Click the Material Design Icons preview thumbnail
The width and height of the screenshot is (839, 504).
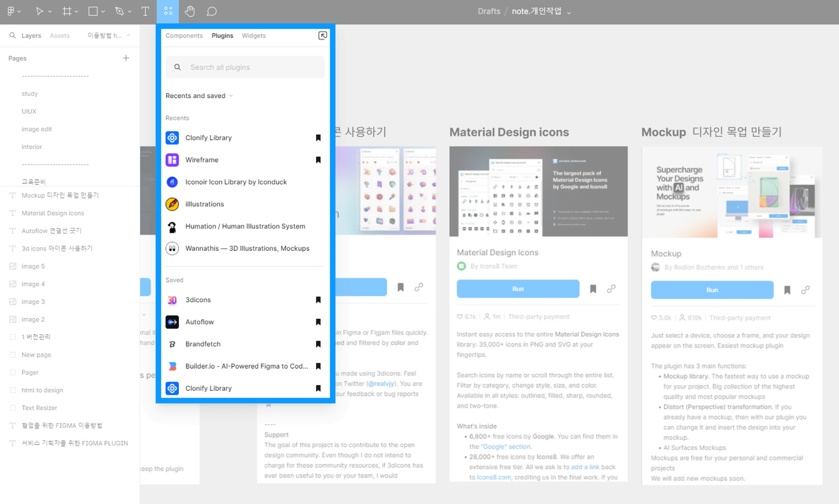coord(538,191)
